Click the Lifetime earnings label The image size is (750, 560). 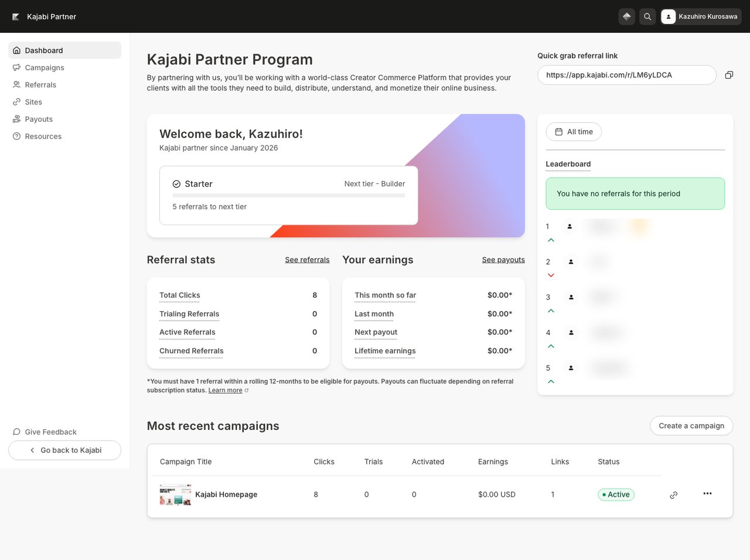[385, 351]
